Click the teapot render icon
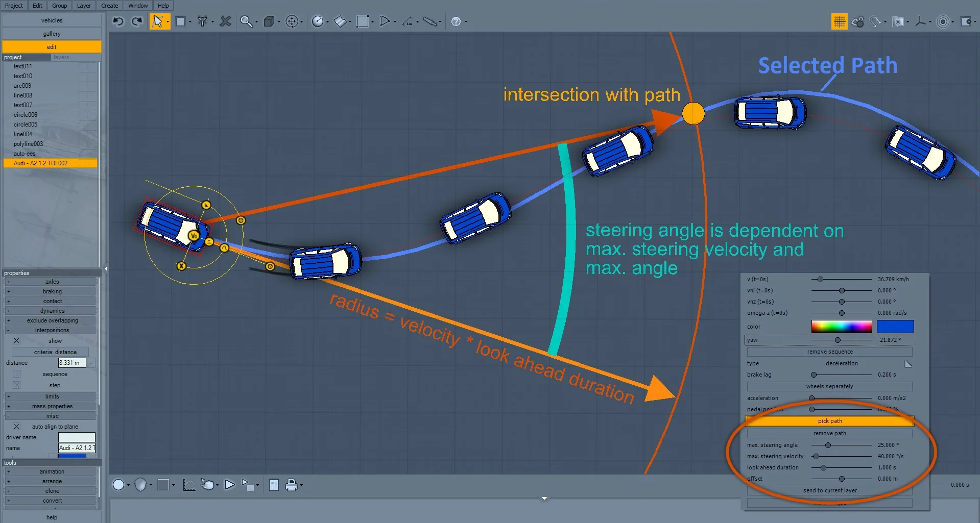 [208, 485]
